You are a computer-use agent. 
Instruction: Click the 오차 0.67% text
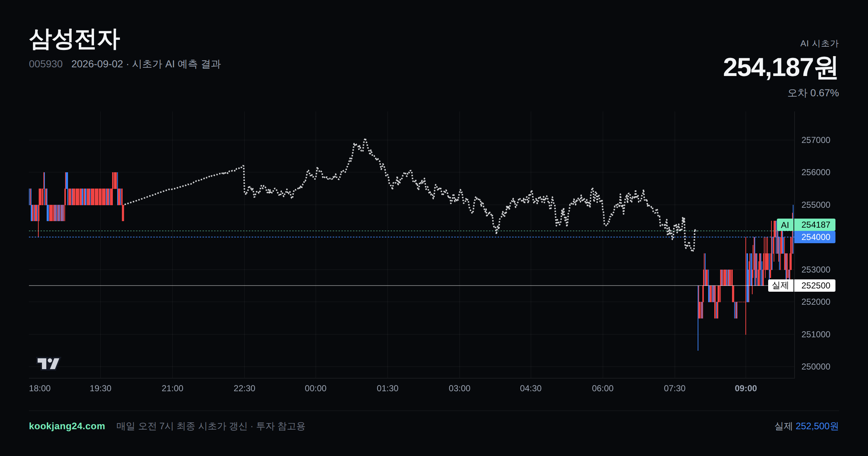(x=813, y=93)
